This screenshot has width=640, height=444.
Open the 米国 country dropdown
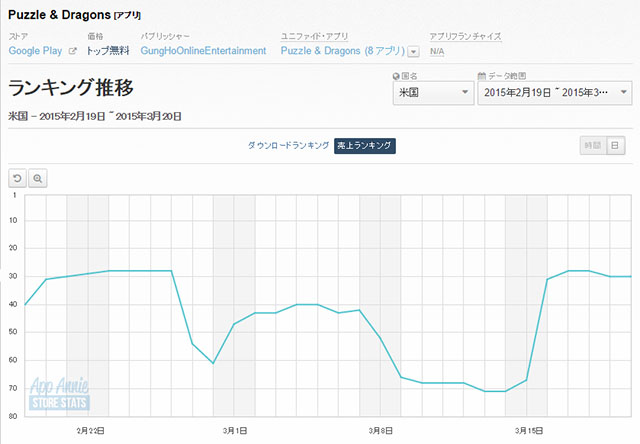[x=433, y=93]
